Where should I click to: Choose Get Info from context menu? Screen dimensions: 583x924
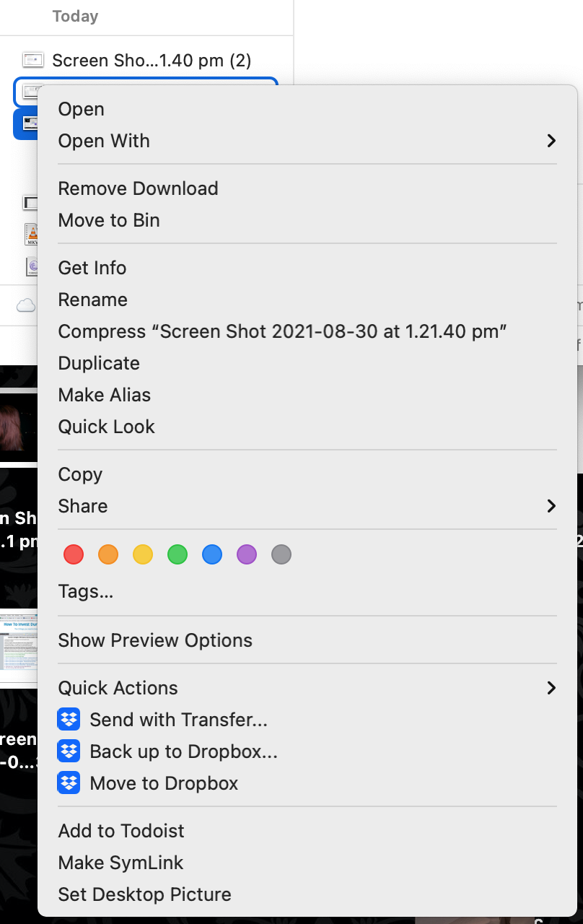click(x=92, y=268)
